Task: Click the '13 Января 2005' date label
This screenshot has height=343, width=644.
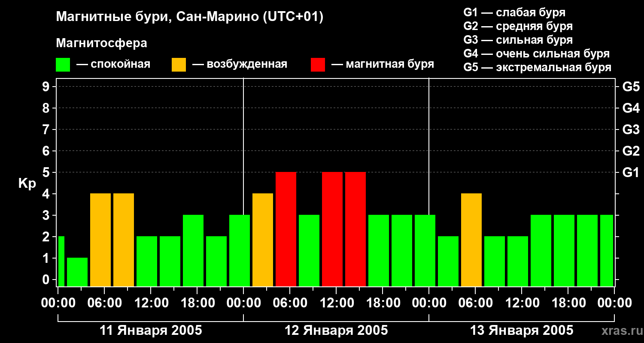Action: point(522,331)
